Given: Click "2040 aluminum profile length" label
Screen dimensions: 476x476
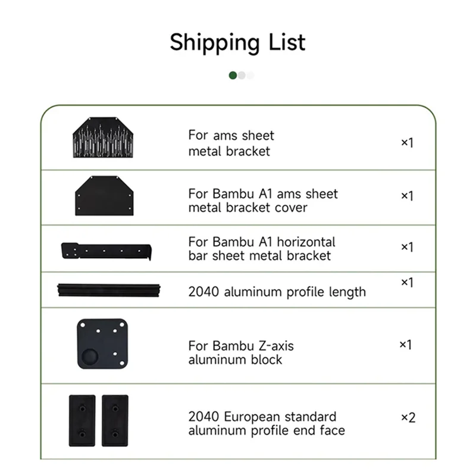Looking at the screenshot, I should (x=277, y=292).
